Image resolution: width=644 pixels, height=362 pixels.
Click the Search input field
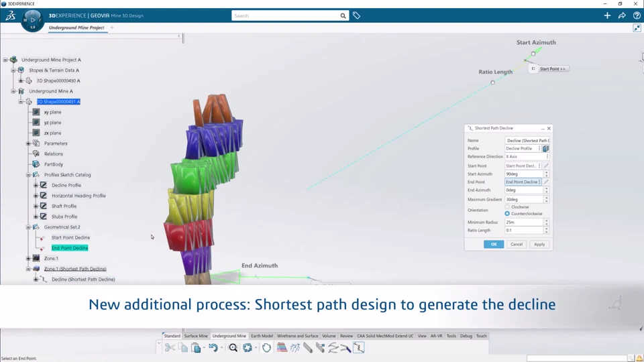tap(286, 15)
